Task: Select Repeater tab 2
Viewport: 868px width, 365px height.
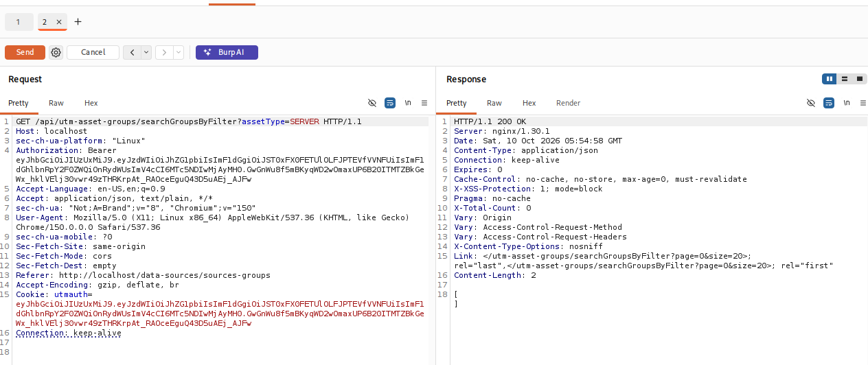Action: click(x=45, y=22)
